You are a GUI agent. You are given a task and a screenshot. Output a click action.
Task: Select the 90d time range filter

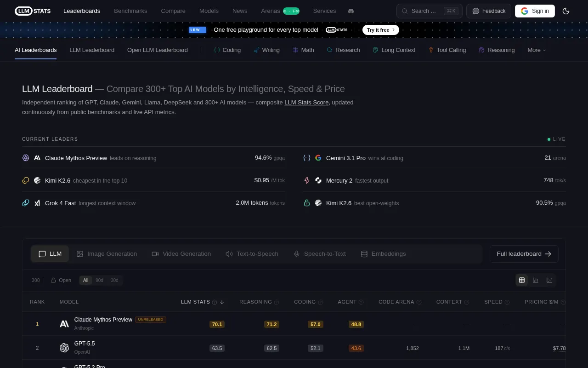tap(99, 280)
